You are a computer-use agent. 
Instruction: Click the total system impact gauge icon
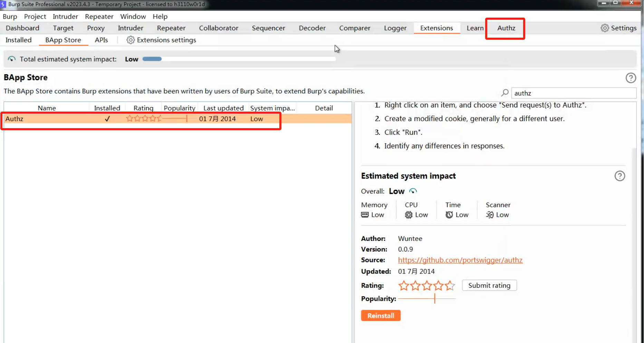[12, 59]
